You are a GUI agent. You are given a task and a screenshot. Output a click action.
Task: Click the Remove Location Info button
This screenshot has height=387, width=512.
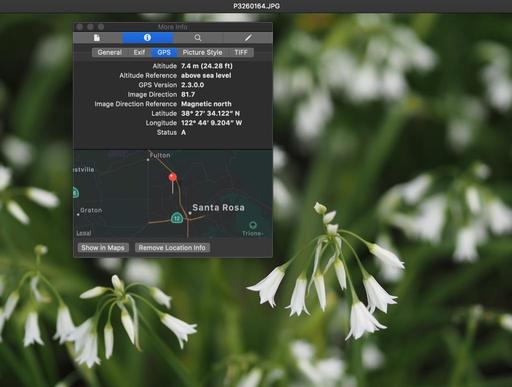pos(172,248)
